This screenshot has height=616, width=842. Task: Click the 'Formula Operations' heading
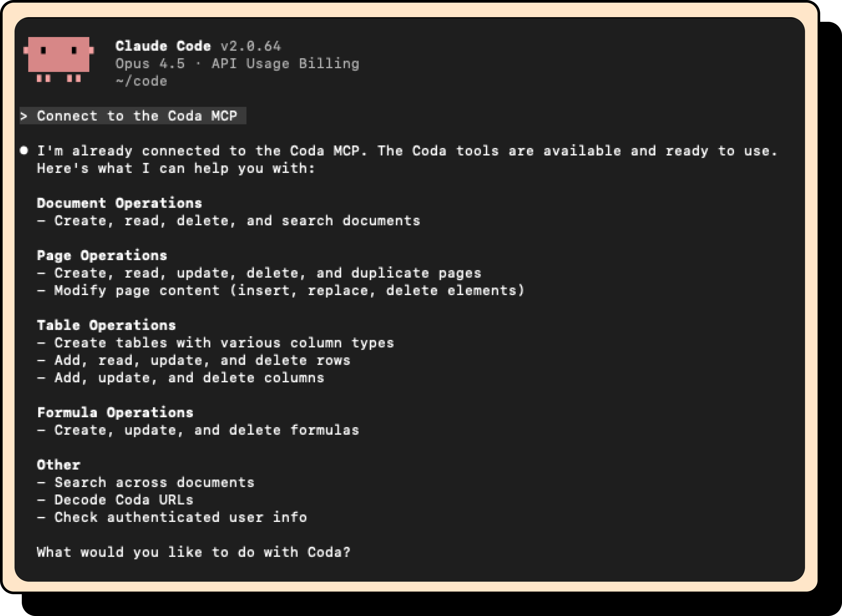point(115,413)
